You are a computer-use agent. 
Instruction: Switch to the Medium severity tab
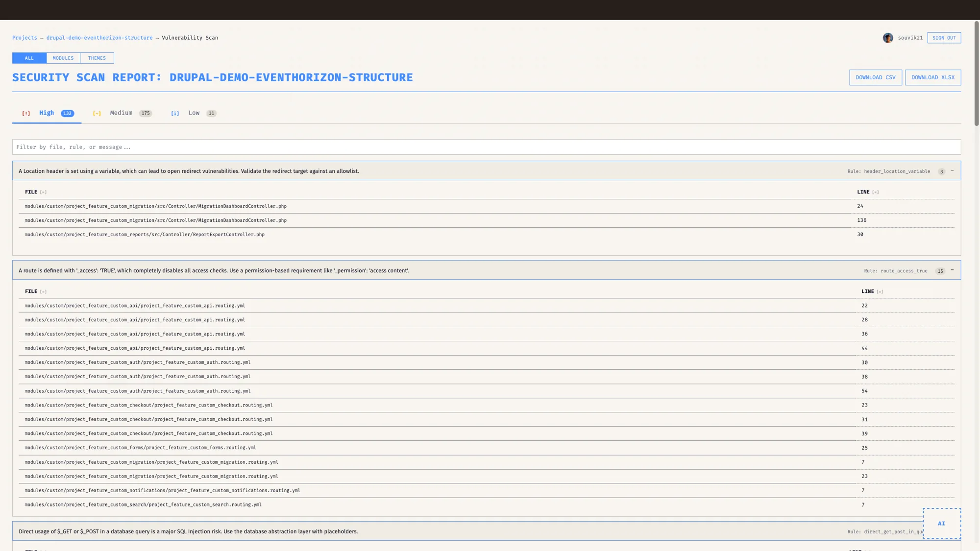pyautogui.click(x=122, y=113)
